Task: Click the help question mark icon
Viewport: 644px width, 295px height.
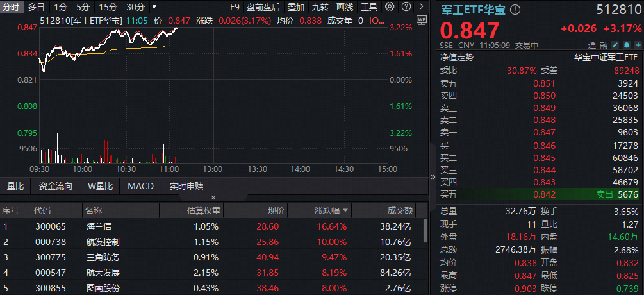Action: (x=406, y=8)
